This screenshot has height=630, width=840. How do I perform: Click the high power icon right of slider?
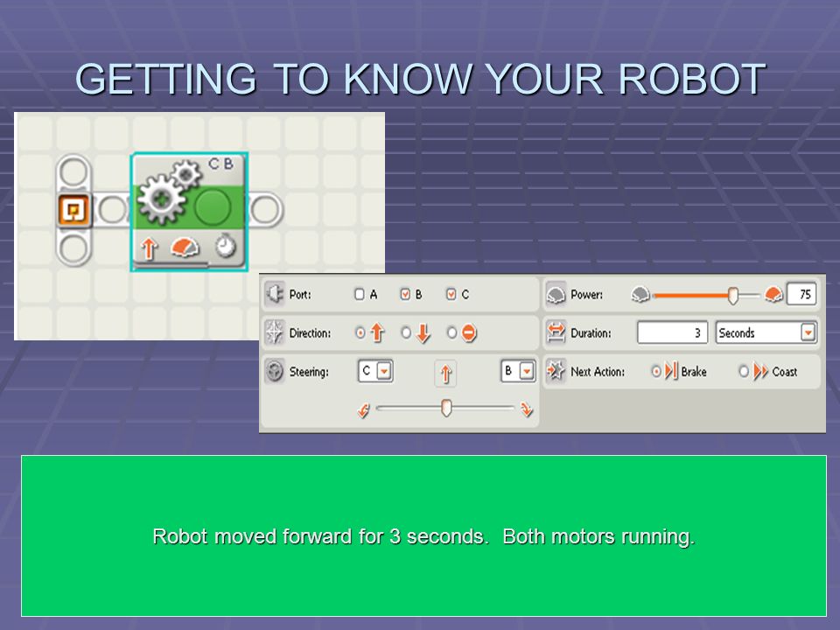click(x=773, y=294)
